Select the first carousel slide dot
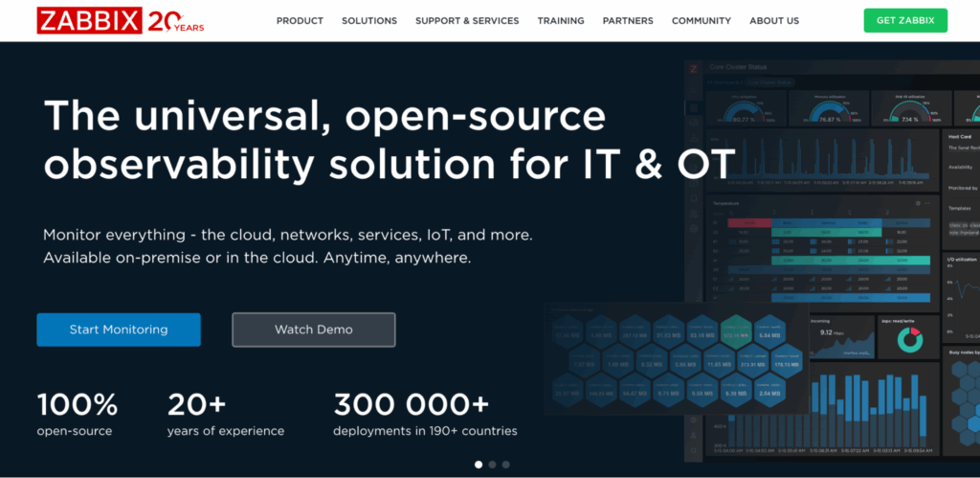Viewport: 980px width, 478px height. (x=479, y=465)
